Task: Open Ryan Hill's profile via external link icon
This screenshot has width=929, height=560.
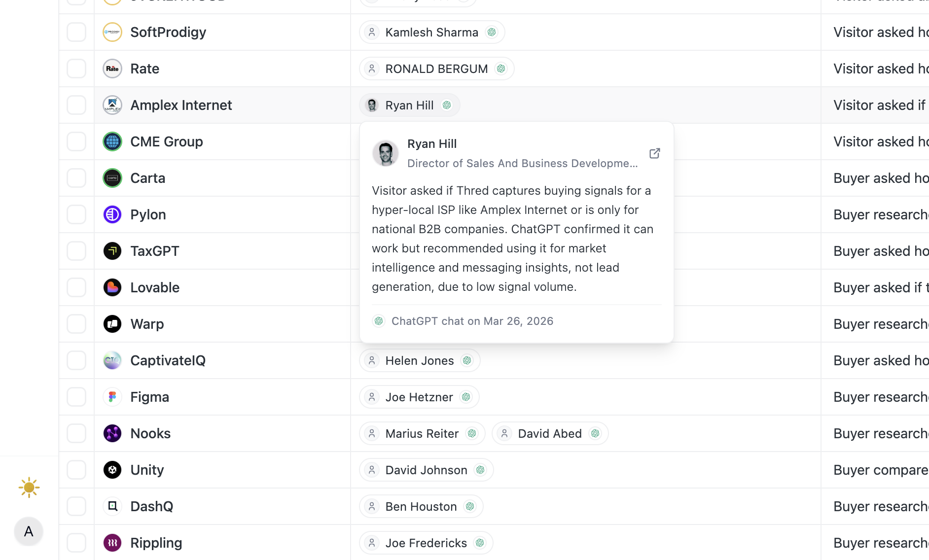Action: [x=654, y=153]
